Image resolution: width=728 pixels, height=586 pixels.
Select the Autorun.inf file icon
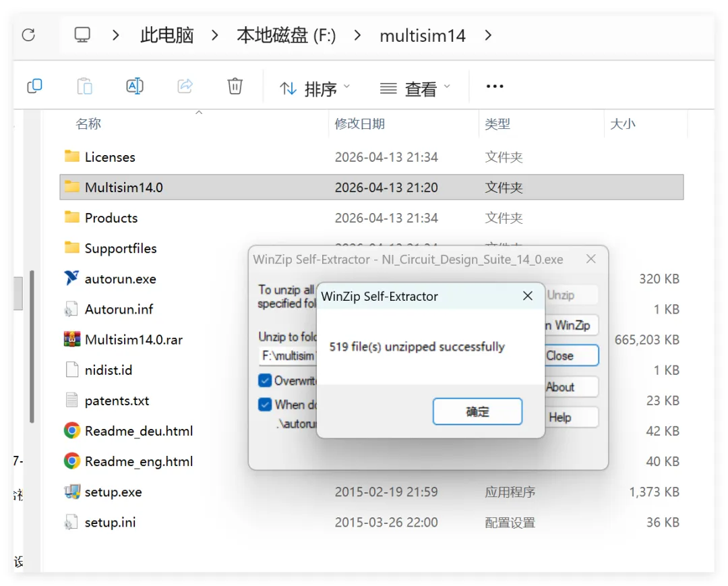71,309
